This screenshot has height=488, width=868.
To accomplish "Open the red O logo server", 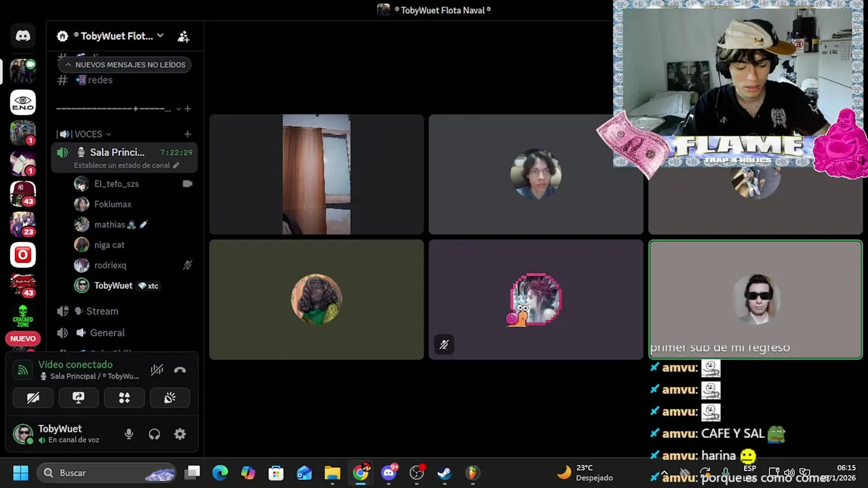I will pos(23,255).
